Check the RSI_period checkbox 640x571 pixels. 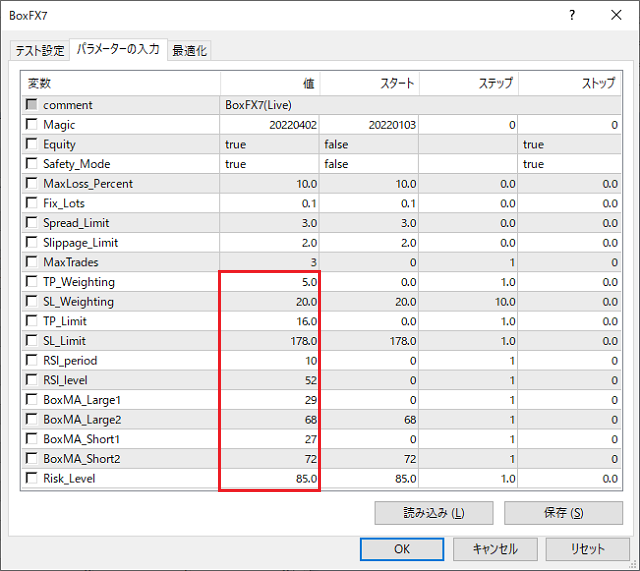pos(31,360)
